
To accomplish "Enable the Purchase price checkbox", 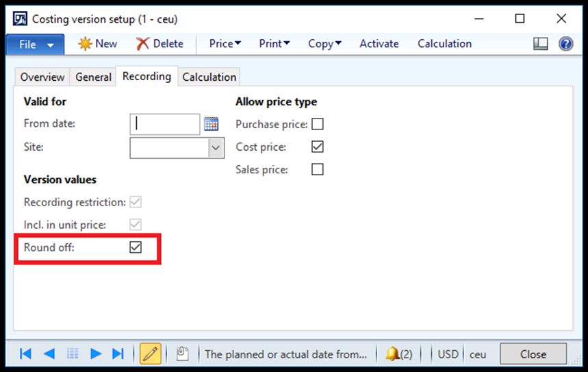I will [x=318, y=124].
